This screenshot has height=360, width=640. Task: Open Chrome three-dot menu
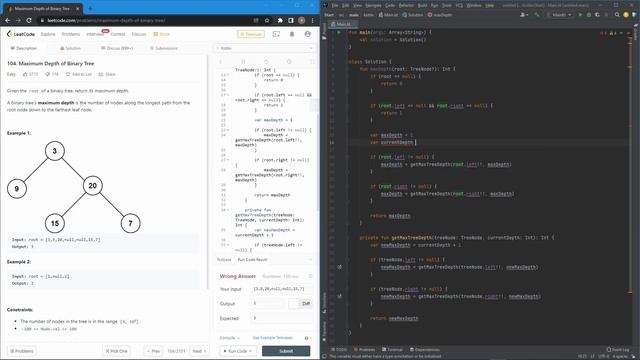(313, 20)
